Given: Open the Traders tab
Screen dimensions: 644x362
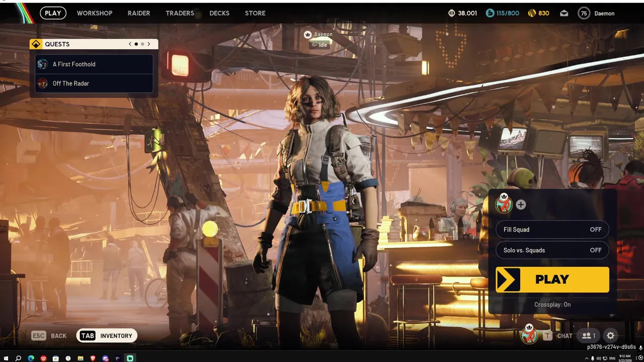Looking at the screenshot, I should pos(180,13).
